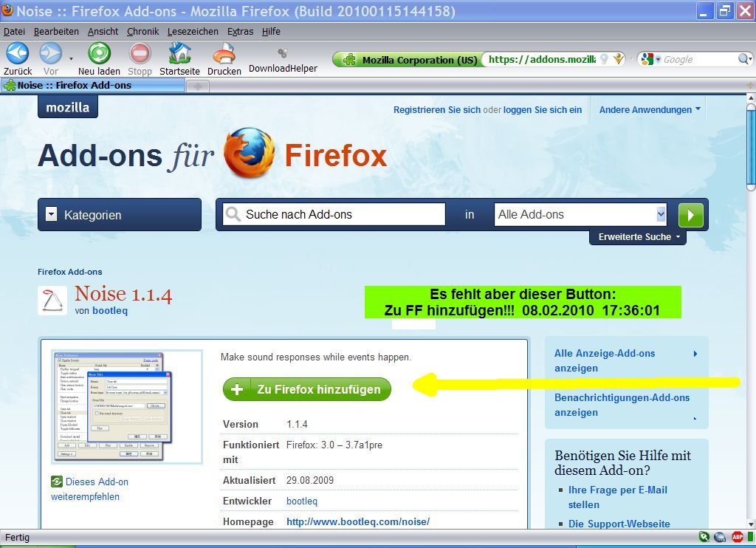This screenshot has height=548, width=756.
Task: Open the Lesezeichen menu
Action: [193, 31]
